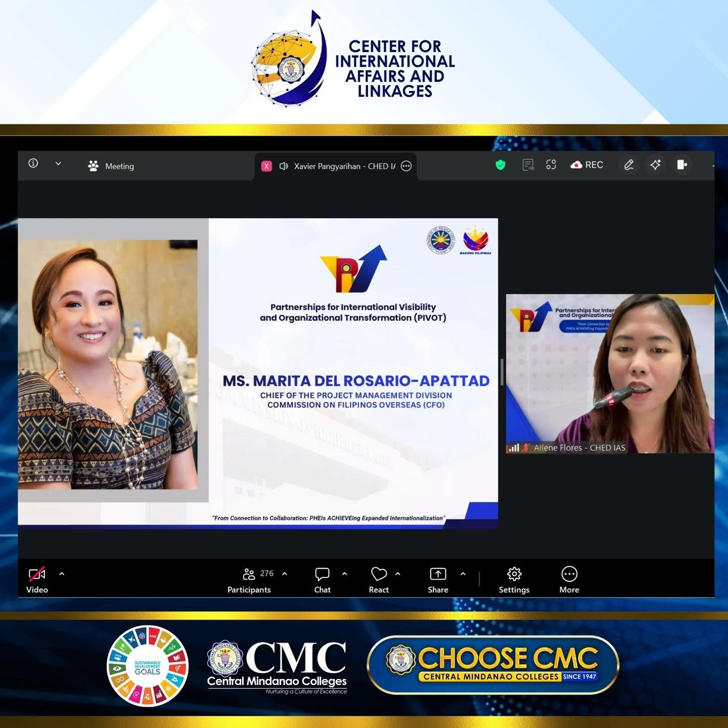
Task: Open the More options menu
Action: pyautogui.click(x=569, y=580)
